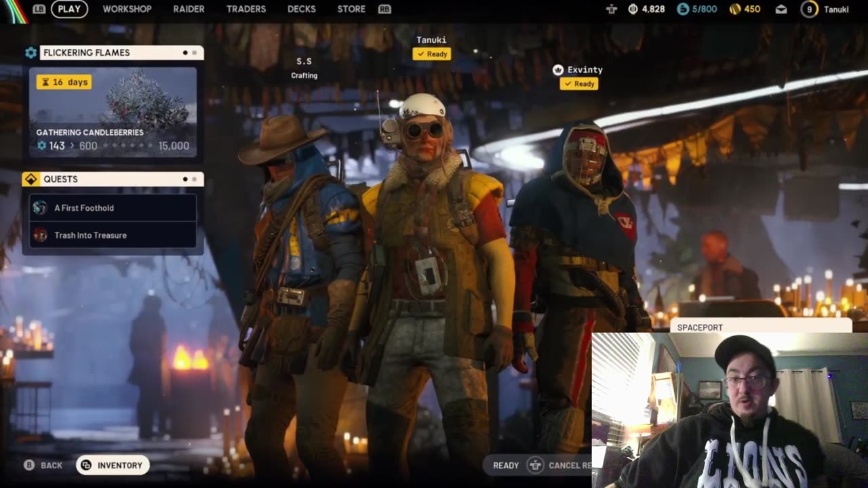Image resolution: width=868 pixels, height=488 pixels.
Task: Open the Gathering Candleberries event card
Action: (113, 113)
